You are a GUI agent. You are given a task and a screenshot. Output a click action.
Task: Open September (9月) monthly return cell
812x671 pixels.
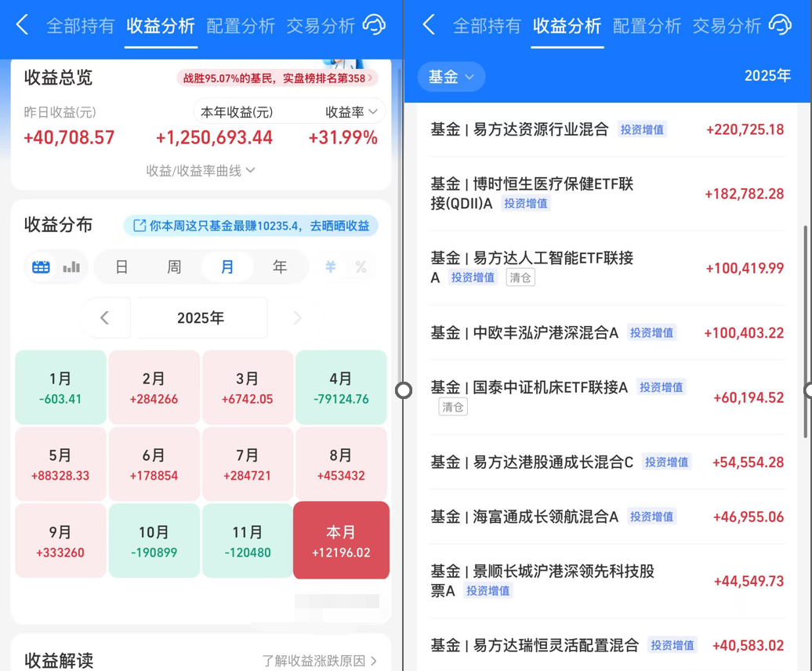(x=60, y=541)
